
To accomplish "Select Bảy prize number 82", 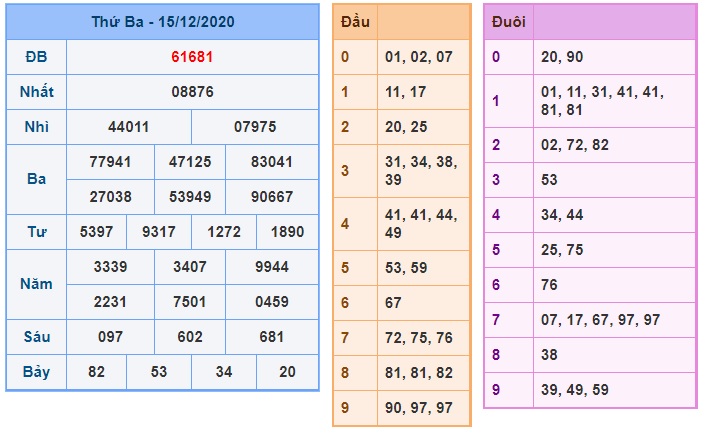I will 96,372.
